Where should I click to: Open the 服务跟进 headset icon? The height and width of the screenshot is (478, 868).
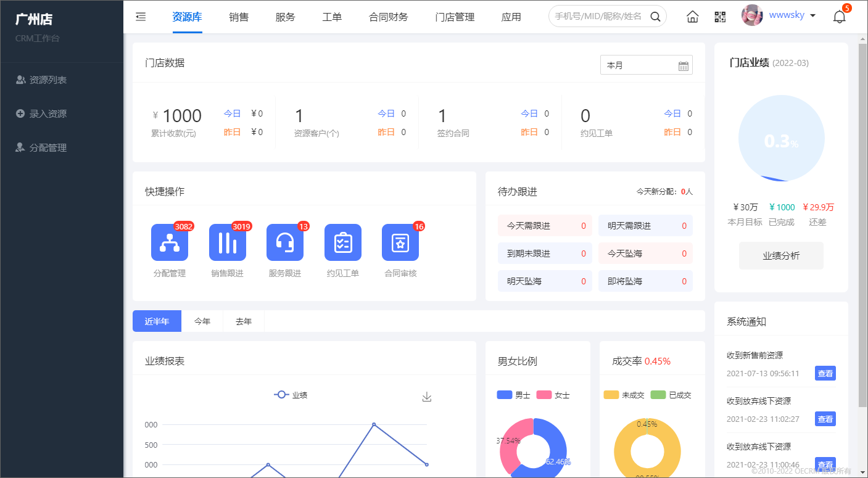pyautogui.click(x=285, y=242)
